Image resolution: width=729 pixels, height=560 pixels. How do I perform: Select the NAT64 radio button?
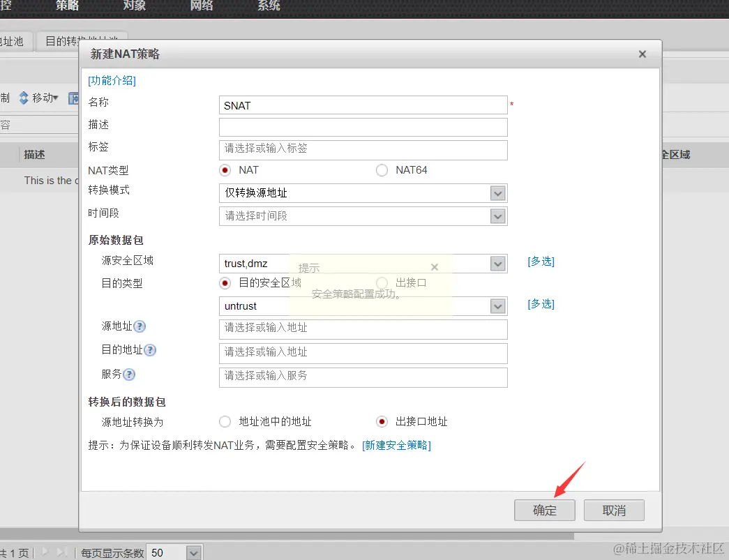click(382, 170)
